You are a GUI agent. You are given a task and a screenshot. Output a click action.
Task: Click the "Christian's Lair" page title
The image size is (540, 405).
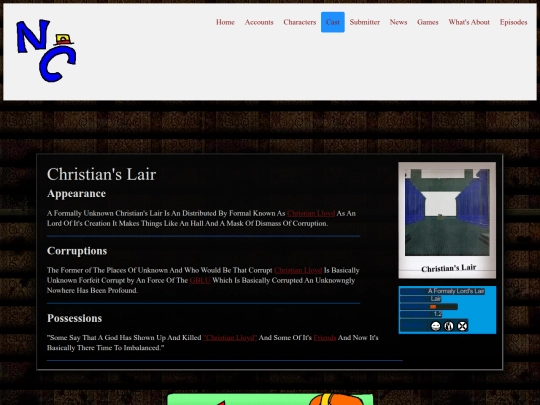[x=102, y=174]
